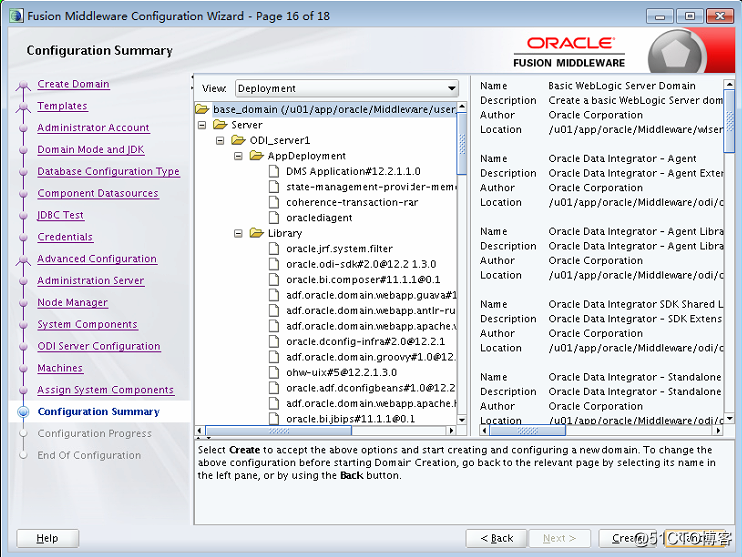Click tree pane scroll up arrow
The height and width of the screenshot is (557, 742).
pyautogui.click(x=462, y=107)
